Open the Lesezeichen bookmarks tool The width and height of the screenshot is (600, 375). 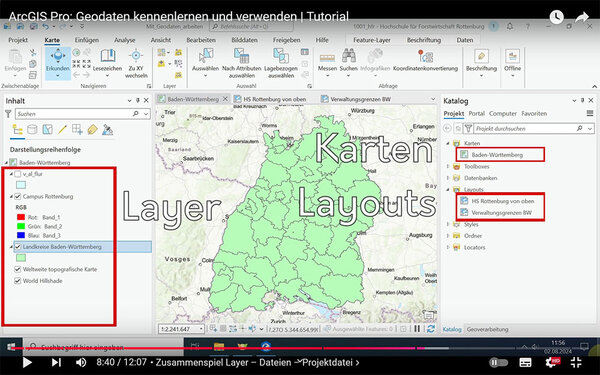tap(108, 63)
